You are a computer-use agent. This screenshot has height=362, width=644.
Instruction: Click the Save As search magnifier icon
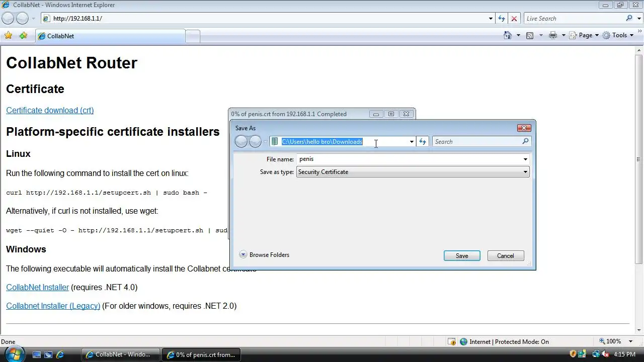(x=525, y=141)
